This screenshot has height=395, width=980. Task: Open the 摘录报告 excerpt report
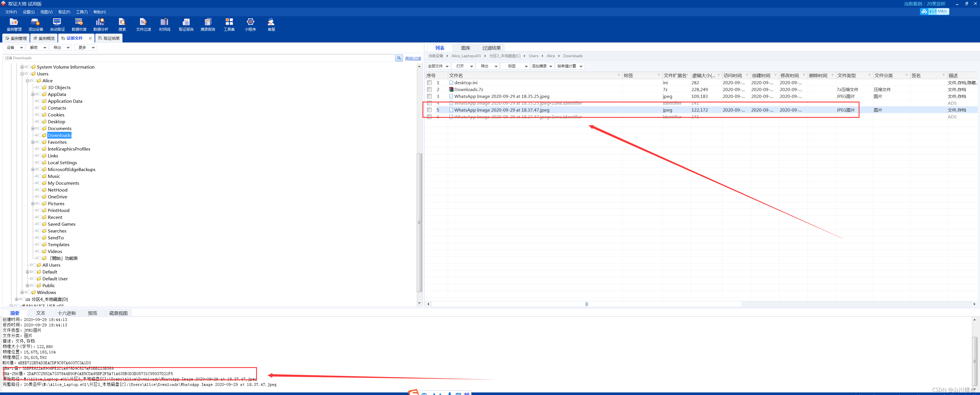click(x=208, y=25)
